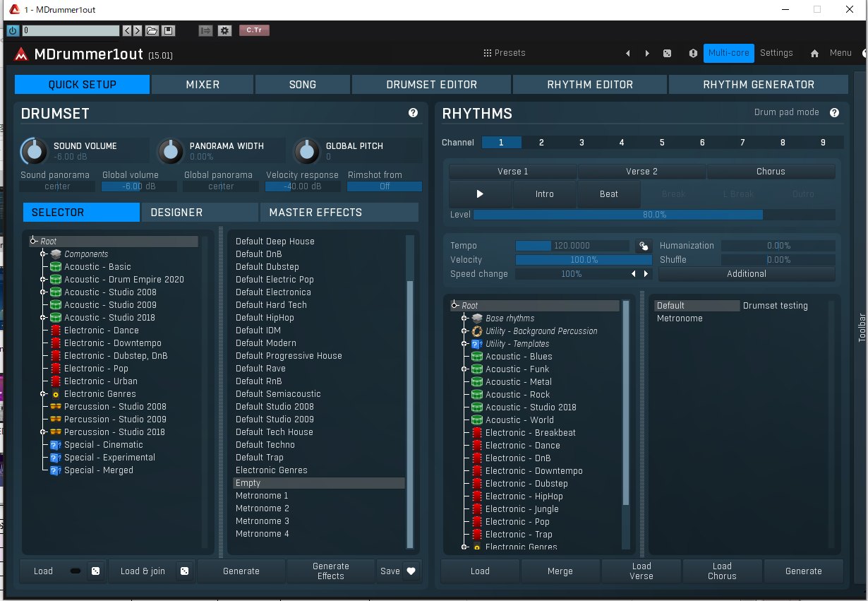Click the MeldaProduction logo beside MDrummer1out
This screenshot has height=601, width=868.
[x=21, y=54]
